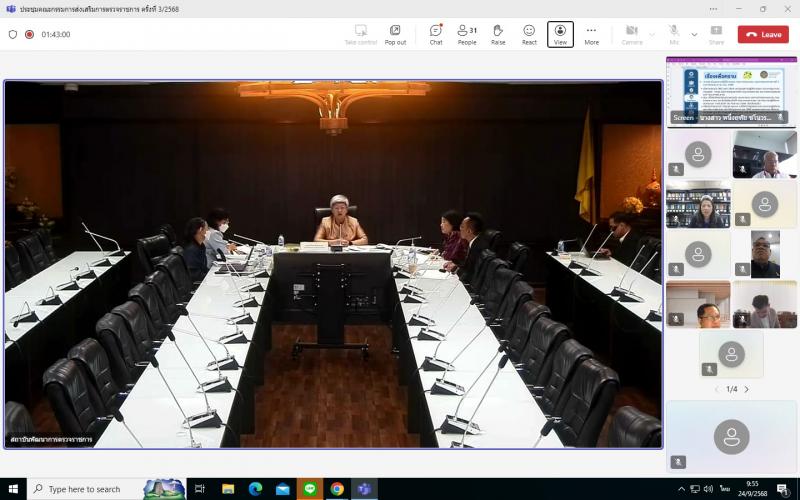Pop out the shared content

[x=395, y=35]
